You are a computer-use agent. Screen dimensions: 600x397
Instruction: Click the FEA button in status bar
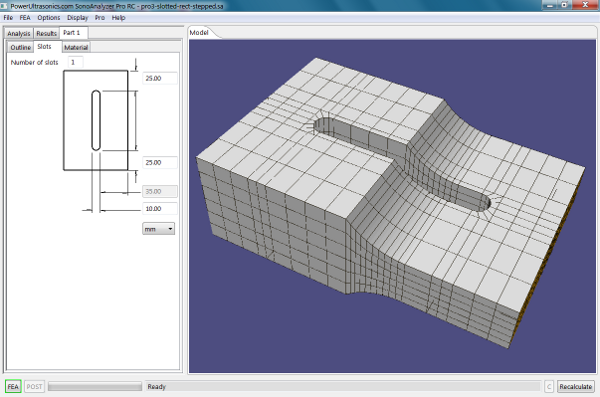coord(13,387)
